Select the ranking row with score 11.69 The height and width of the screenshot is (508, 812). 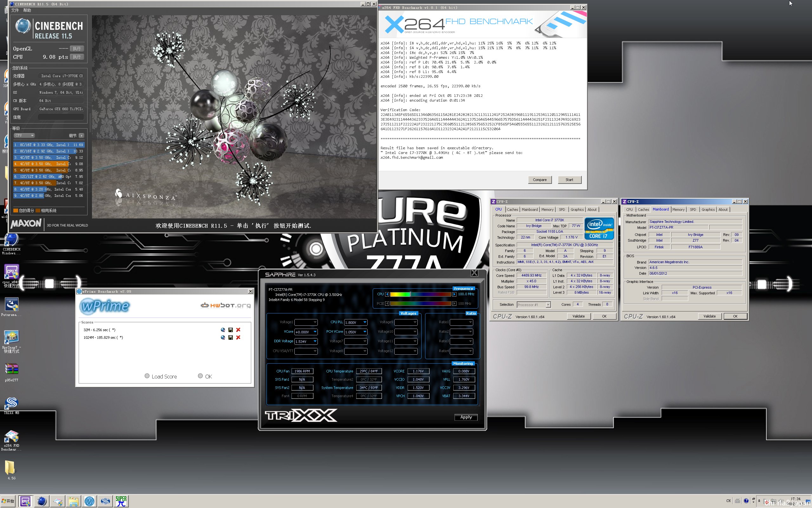point(49,145)
